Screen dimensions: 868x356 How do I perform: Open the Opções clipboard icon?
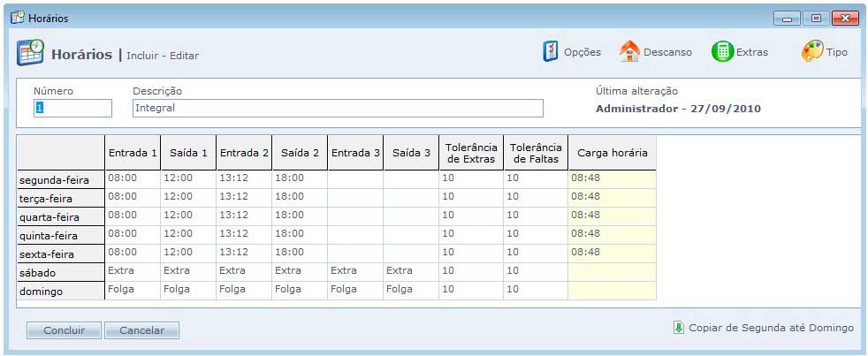tap(551, 52)
